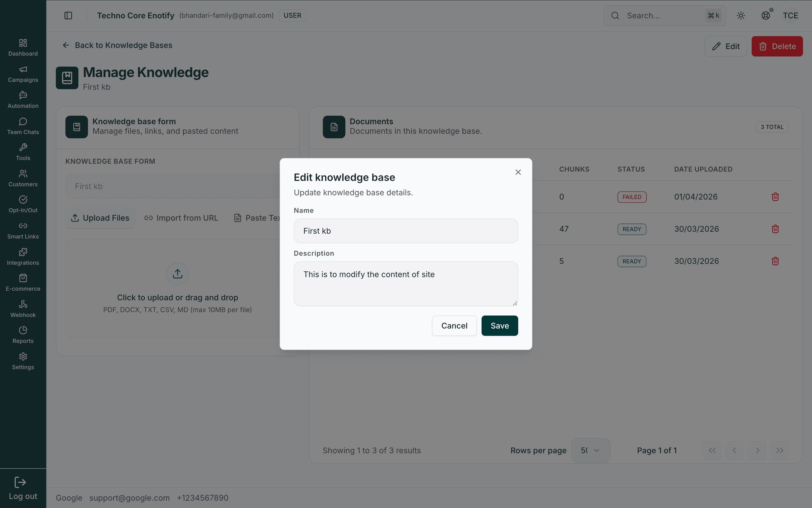Click the First kb field in form
This screenshot has height=508, width=812.
tap(173, 186)
